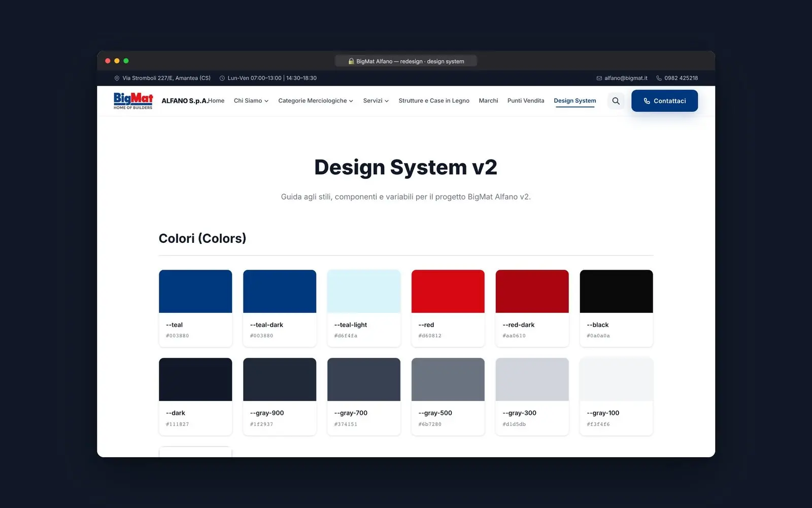The image size is (812, 508).
Task: Go to the Home nav item
Action: coord(216,101)
